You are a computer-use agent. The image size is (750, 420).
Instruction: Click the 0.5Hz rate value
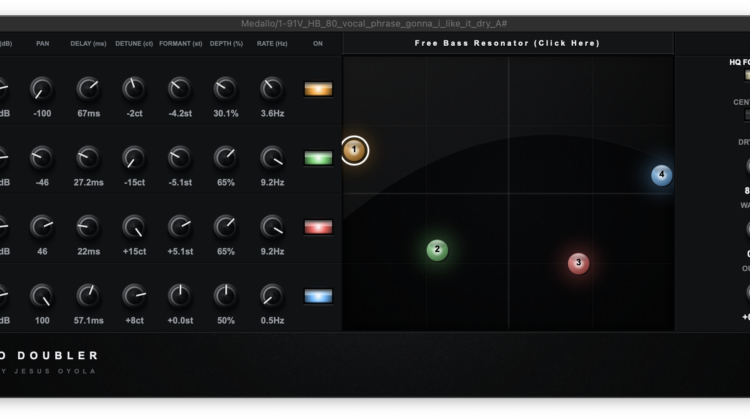coord(272,321)
